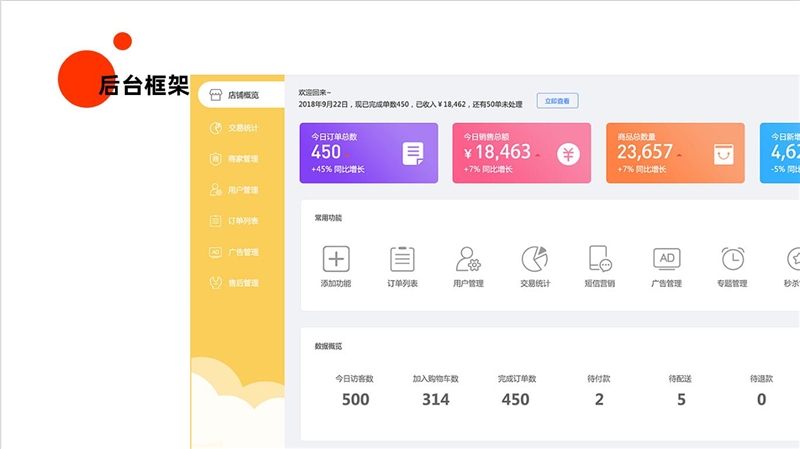The width and height of the screenshot is (800, 449).
Task: Open 用户管理 icon in 常用功能
Action: coord(468,259)
